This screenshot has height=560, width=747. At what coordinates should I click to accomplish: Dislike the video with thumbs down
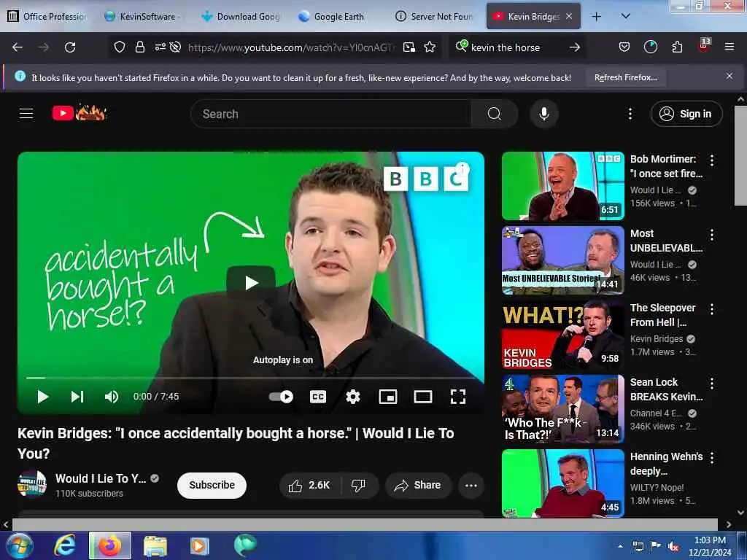tap(358, 485)
